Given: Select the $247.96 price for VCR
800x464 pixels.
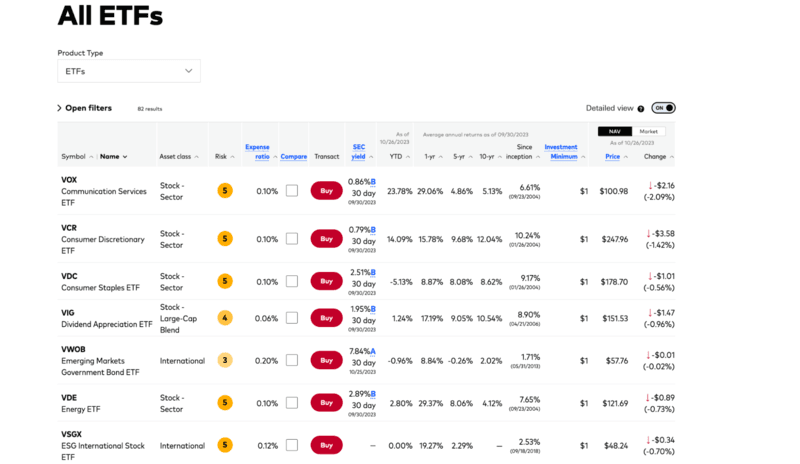Looking at the screenshot, I should coord(614,239).
